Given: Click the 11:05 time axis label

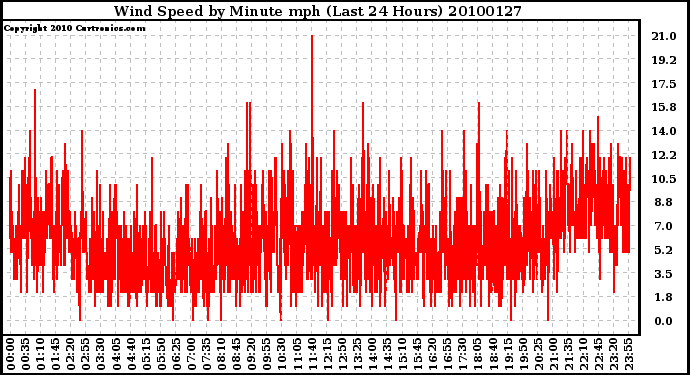Looking at the screenshot, I should [x=297, y=355].
